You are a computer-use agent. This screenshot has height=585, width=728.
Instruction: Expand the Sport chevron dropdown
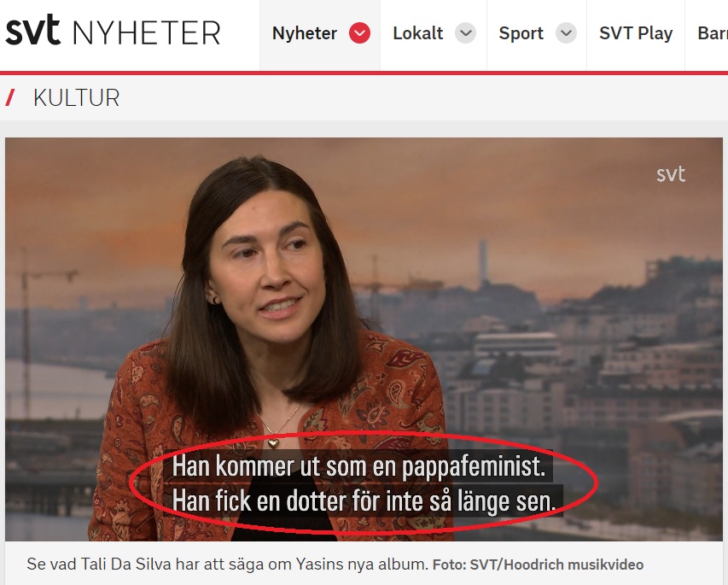(566, 33)
